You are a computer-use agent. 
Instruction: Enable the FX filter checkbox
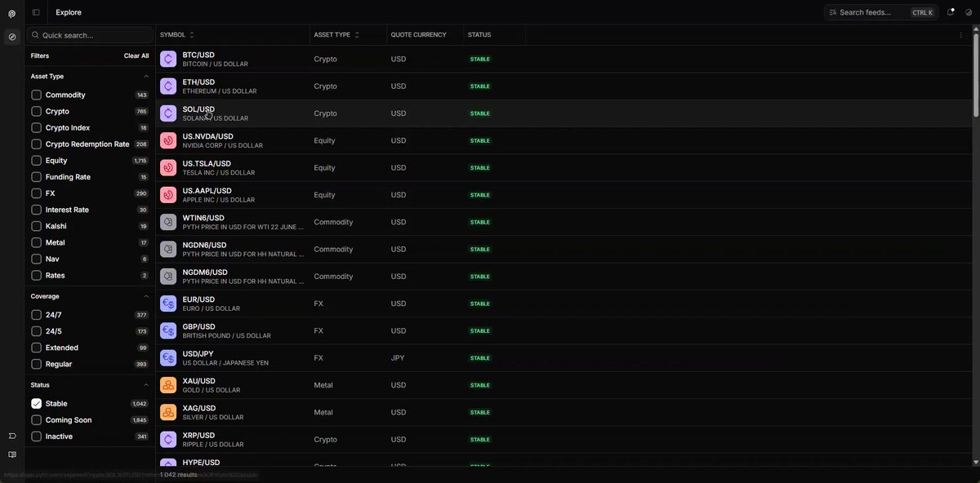point(36,193)
